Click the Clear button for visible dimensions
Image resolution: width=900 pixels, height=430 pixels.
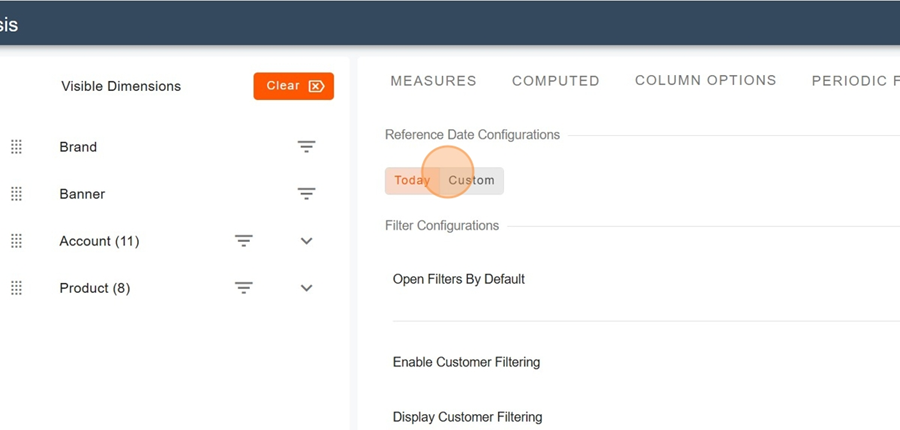[x=293, y=86]
